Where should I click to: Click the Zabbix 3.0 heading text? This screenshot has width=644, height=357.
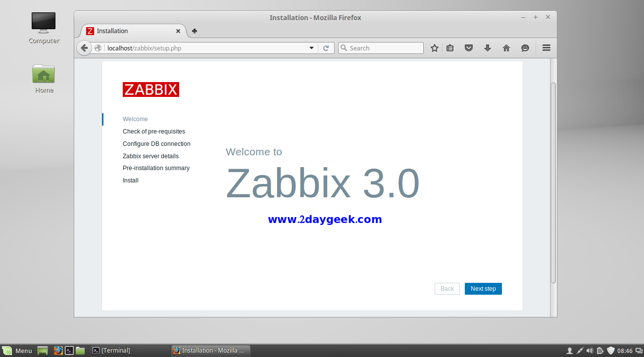[323, 183]
